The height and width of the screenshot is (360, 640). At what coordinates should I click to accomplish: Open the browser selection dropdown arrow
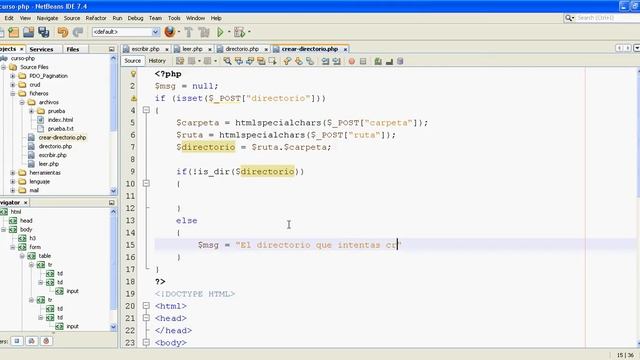[x=179, y=32]
